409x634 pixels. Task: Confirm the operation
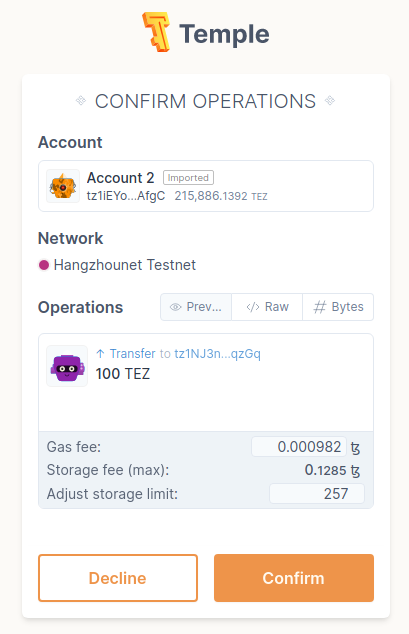click(x=294, y=578)
